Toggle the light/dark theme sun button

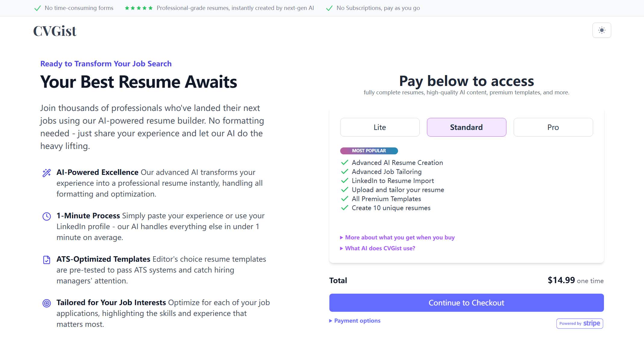click(602, 30)
